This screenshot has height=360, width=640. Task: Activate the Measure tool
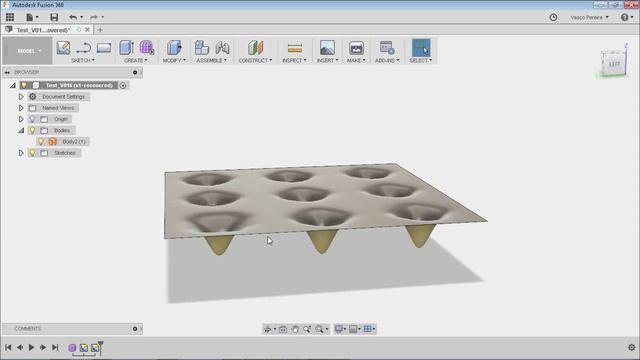pyautogui.click(x=294, y=48)
